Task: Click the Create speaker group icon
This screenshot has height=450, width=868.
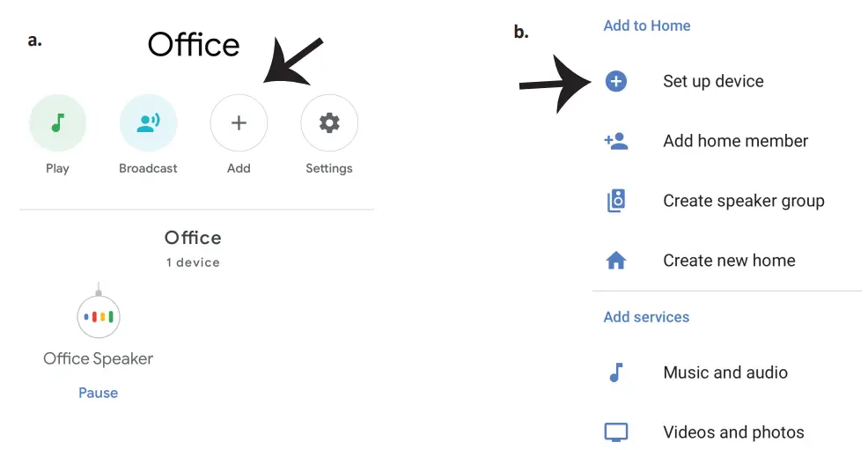Action: click(x=616, y=201)
